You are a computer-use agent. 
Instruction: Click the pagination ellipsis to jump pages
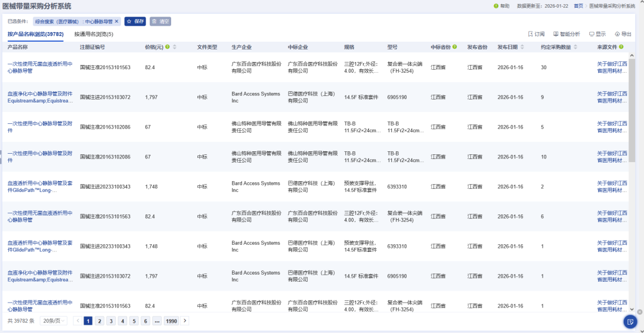click(x=157, y=321)
